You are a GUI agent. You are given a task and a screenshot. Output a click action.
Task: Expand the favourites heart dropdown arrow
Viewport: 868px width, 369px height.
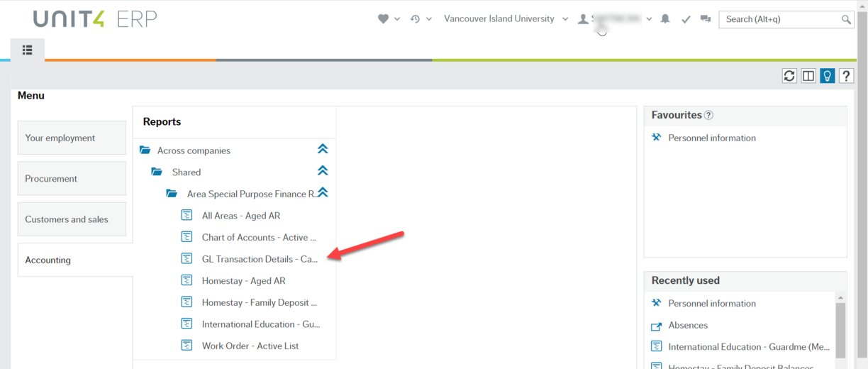tap(397, 19)
